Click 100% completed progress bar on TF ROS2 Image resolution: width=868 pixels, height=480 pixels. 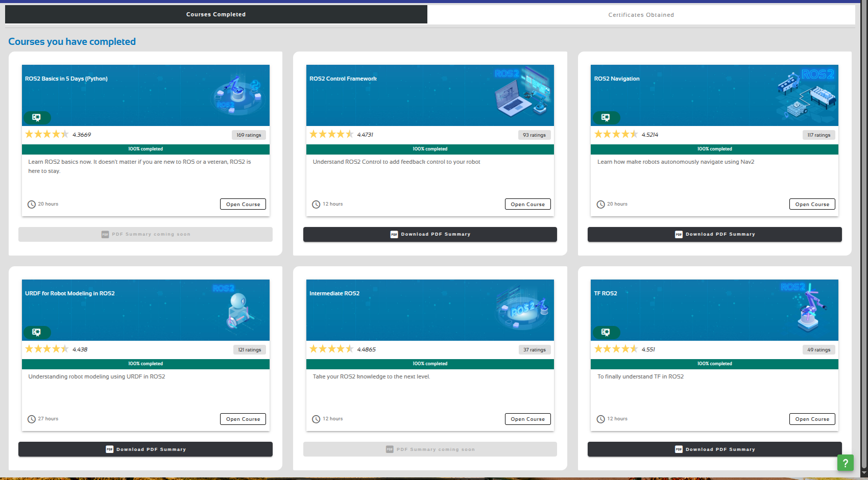point(714,364)
